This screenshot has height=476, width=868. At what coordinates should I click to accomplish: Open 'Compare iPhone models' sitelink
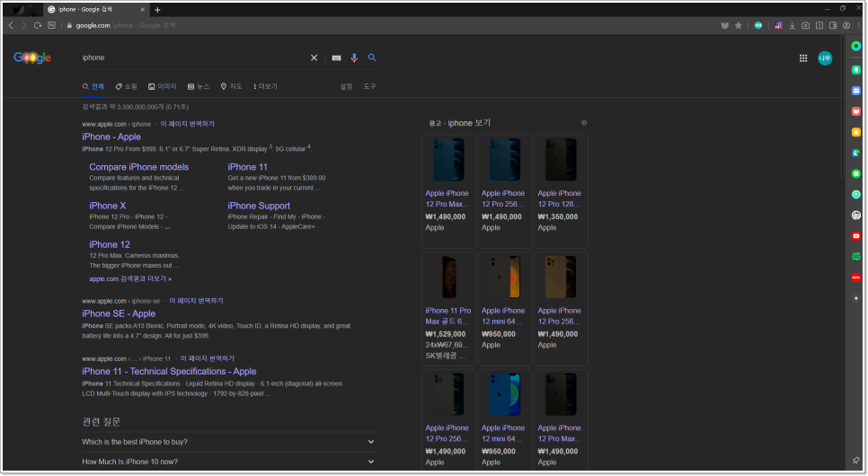(139, 167)
